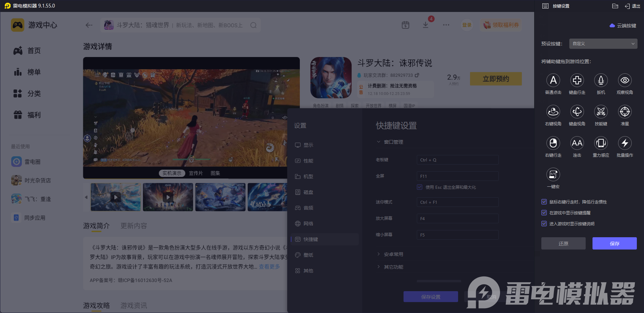Switch to 宣传片 trailer tab
Image resolution: width=644 pixels, height=313 pixels.
click(x=196, y=173)
